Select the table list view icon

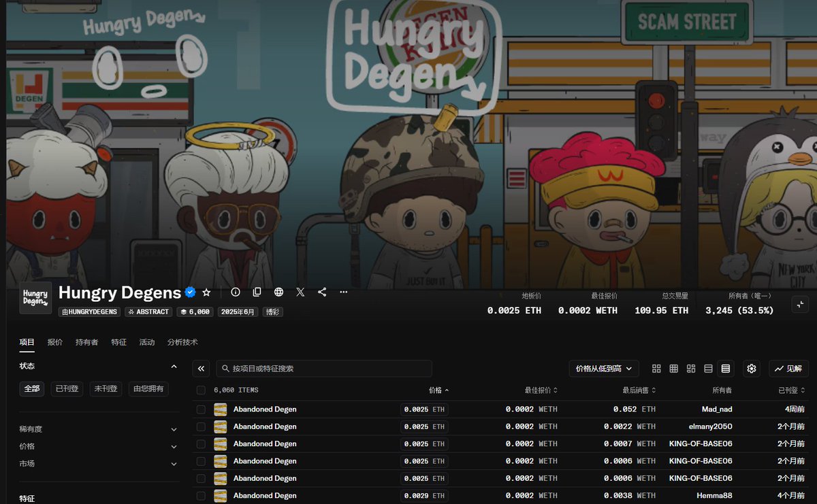[x=726, y=369]
